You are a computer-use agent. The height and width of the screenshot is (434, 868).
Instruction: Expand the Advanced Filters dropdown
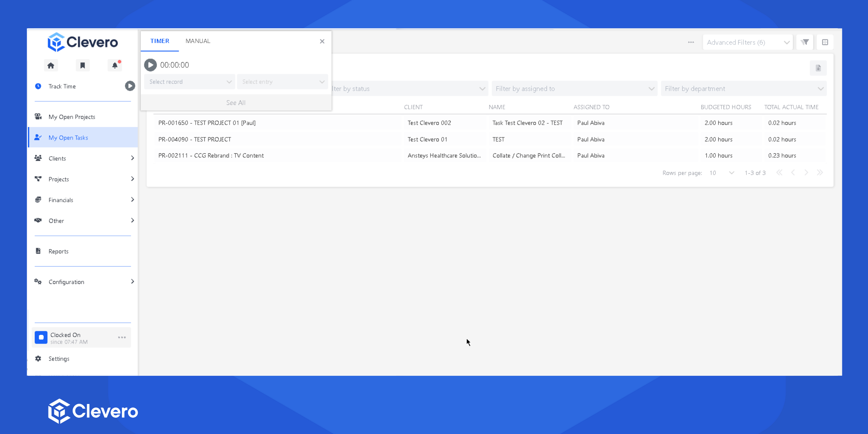748,42
